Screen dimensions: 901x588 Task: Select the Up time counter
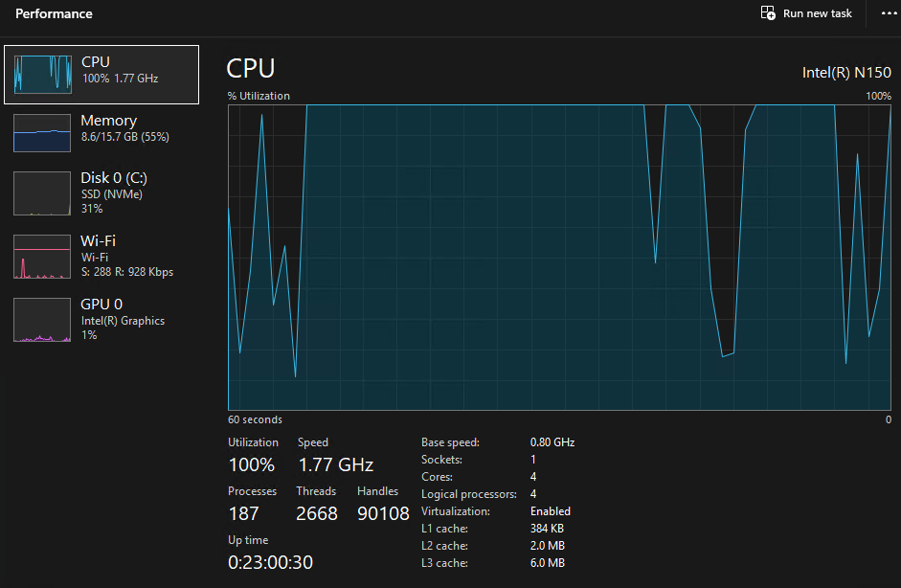tap(270, 562)
